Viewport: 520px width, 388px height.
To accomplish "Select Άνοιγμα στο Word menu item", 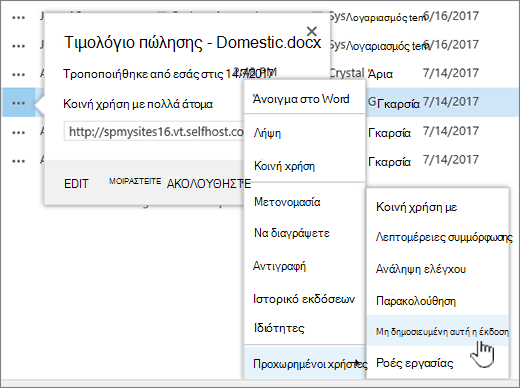I will point(305,99).
